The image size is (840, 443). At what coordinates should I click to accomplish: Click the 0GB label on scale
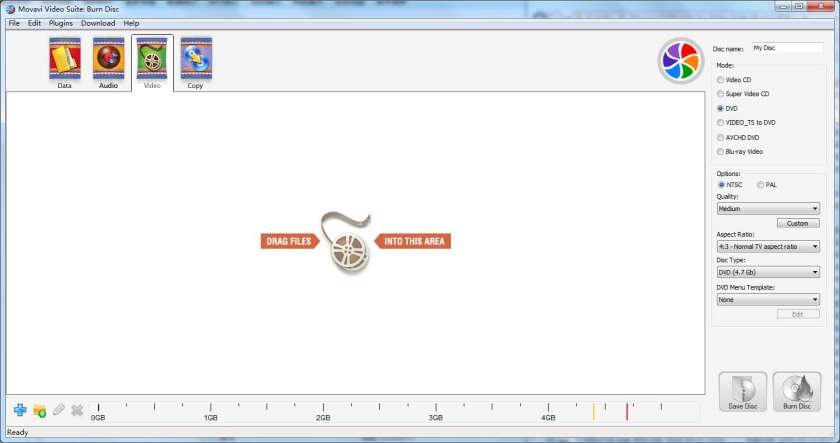tap(98, 417)
